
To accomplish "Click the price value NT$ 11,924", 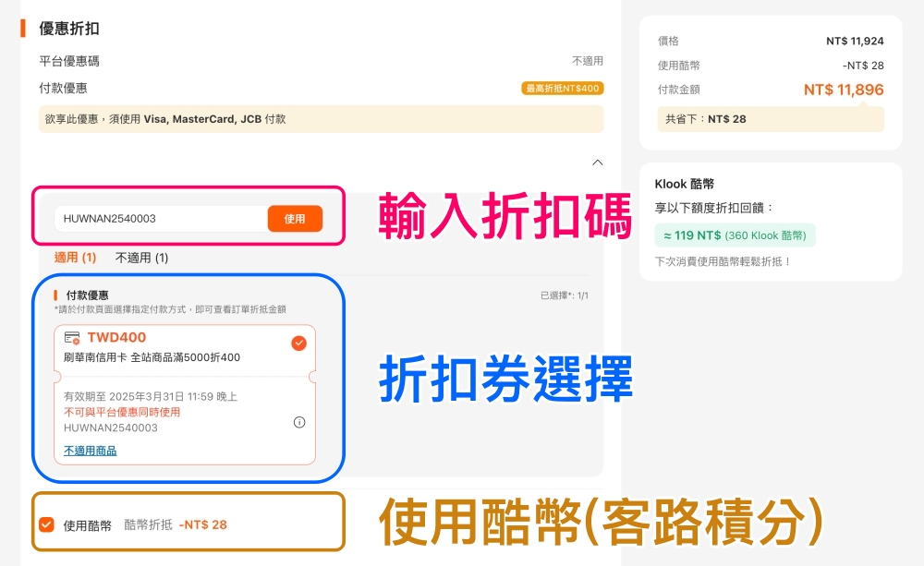I will tap(855, 42).
